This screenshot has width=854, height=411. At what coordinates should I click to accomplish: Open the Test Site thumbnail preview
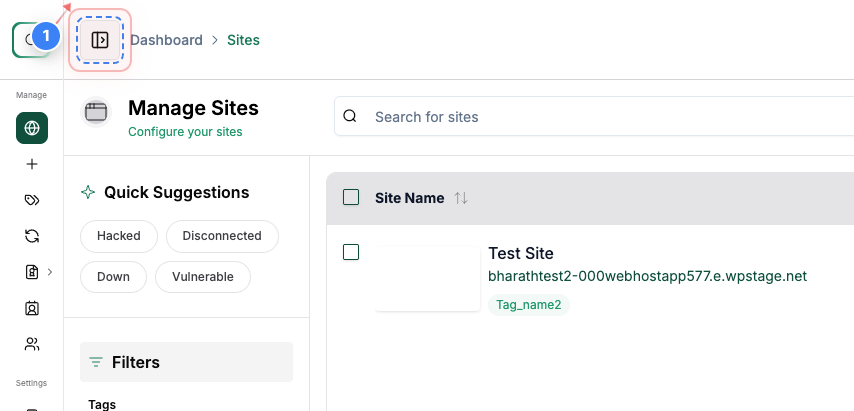[428, 279]
